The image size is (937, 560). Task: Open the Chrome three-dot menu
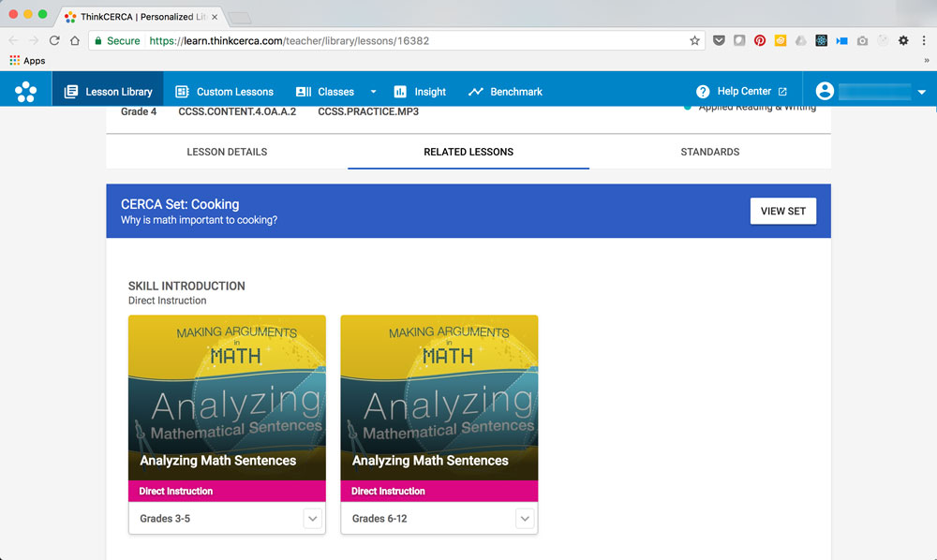924,40
